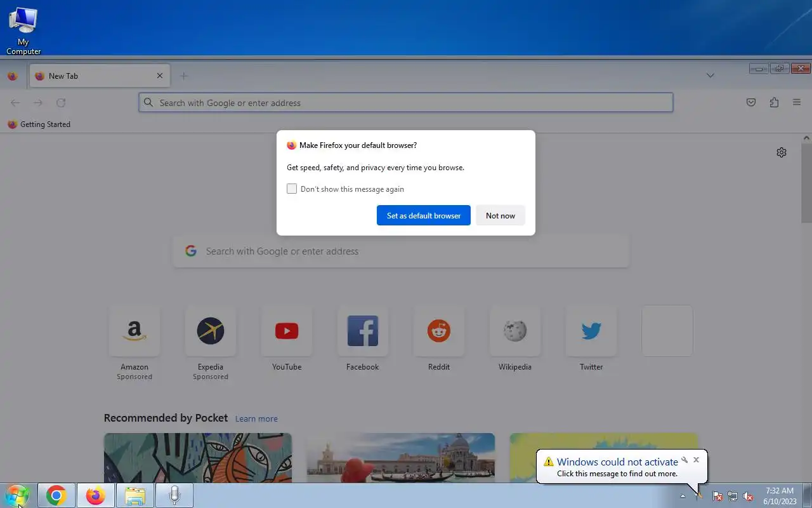Image resolution: width=812 pixels, height=508 pixels.
Task: Close the activation notification balloon
Action: click(x=696, y=460)
